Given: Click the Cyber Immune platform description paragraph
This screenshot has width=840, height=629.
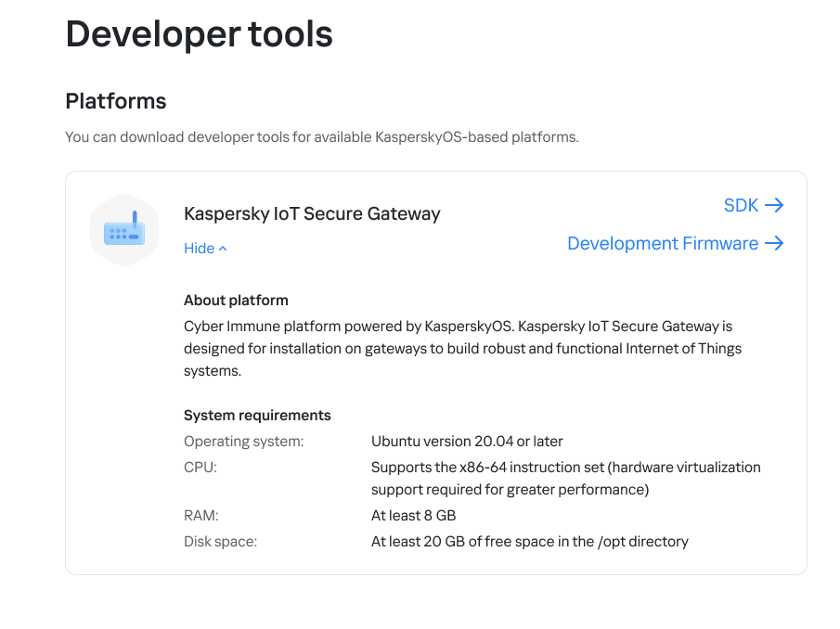Looking at the screenshot, I should [x=462, y=348].
